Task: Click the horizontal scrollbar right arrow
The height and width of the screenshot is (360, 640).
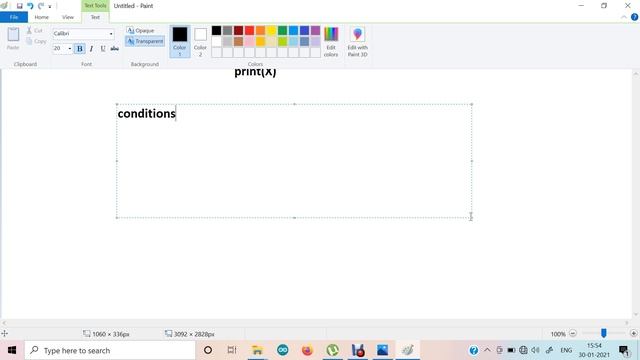Action: point(627,323)
